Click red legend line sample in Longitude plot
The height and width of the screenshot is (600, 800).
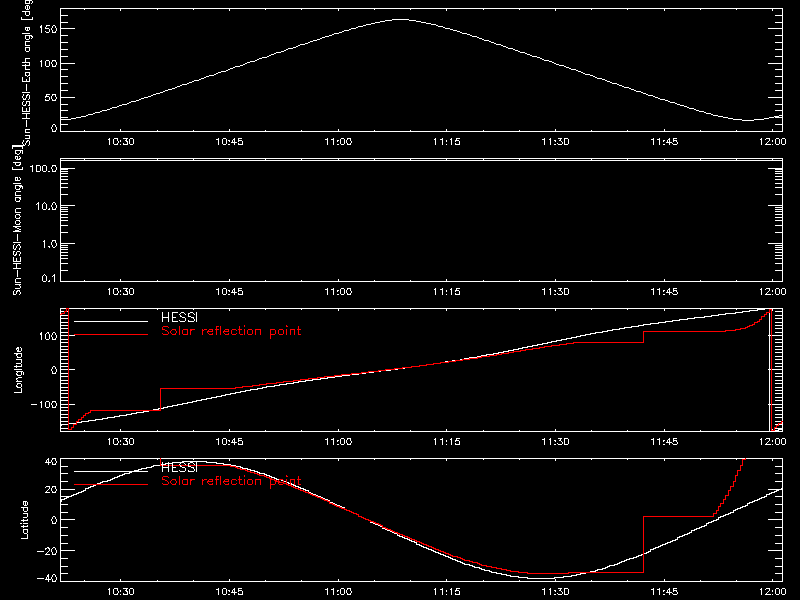[x=111, y=335]
